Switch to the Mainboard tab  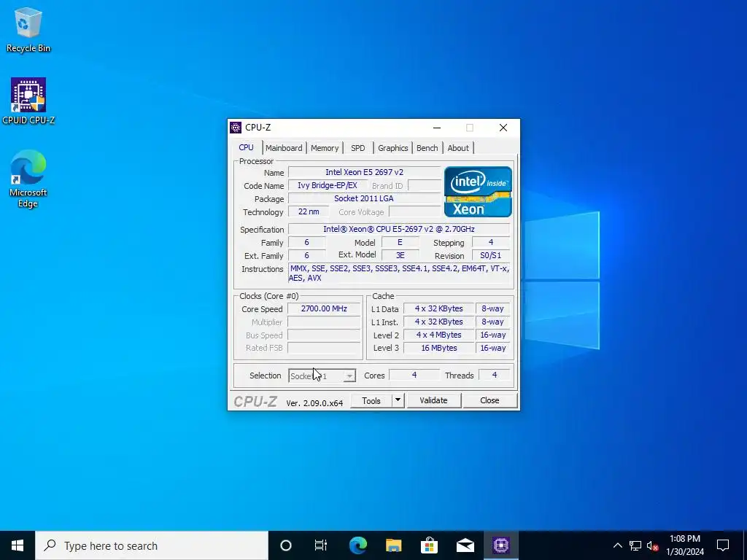pos(284,148)
